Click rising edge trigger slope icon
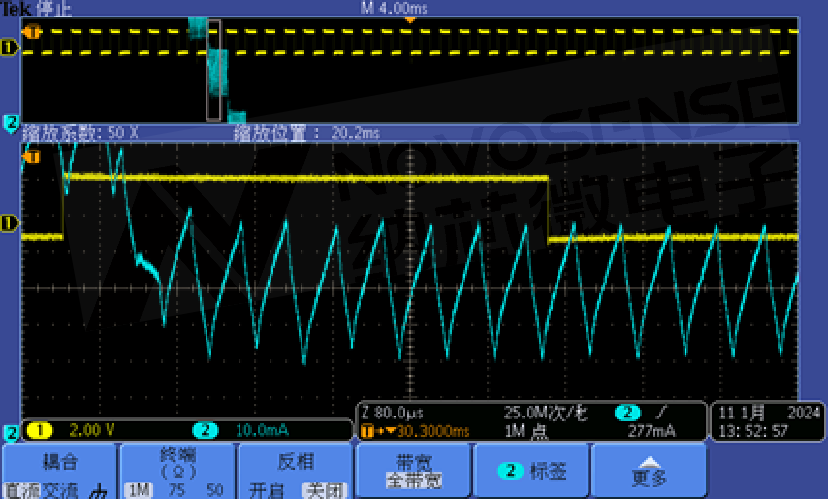Image resolution: width=828 pixels, height=499 pixels. pyautogui.click(x=663, y=412)
